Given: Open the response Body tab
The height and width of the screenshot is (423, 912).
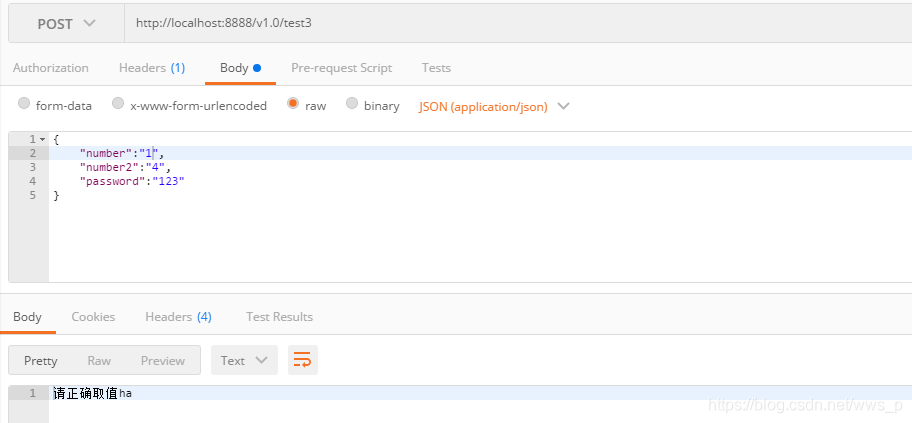Looking at the screenshot, I should [x=27, y=317].
